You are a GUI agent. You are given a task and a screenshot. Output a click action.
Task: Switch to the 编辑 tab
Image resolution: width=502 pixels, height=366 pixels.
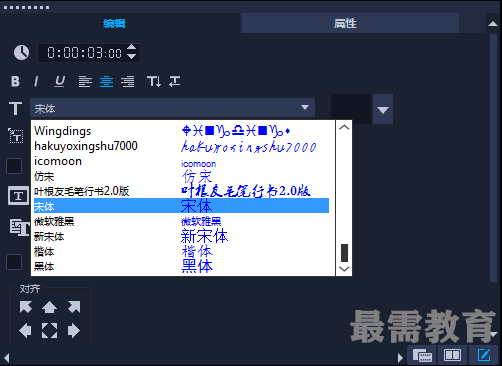114,24
